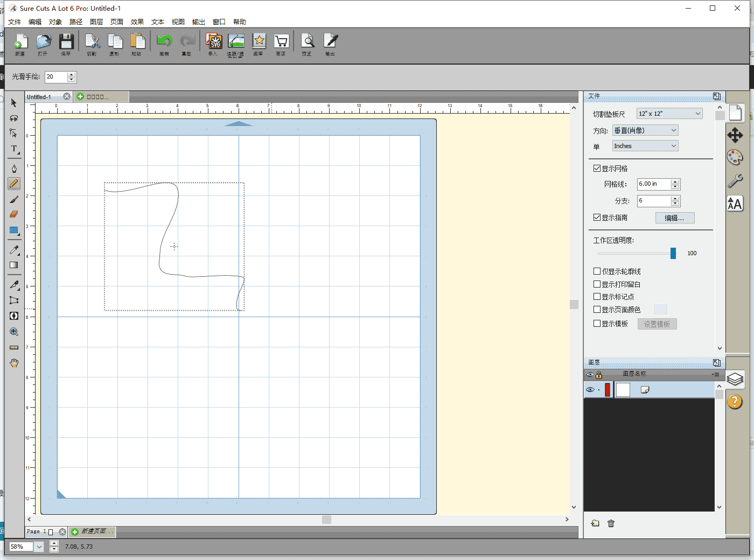754x560 pixels.
Task: Select the eyedropper tool
Action: 14,250
